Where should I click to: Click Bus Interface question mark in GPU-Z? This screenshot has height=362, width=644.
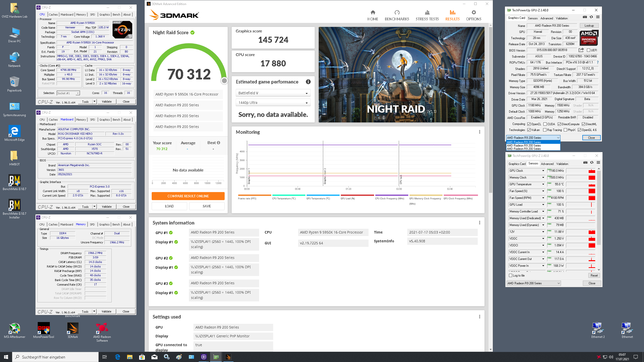[598, 62]
